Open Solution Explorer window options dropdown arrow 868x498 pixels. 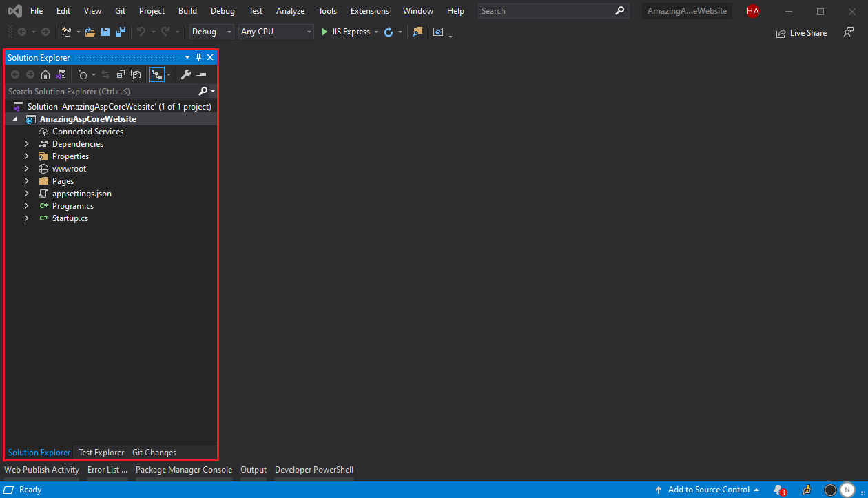pos(187,58)
